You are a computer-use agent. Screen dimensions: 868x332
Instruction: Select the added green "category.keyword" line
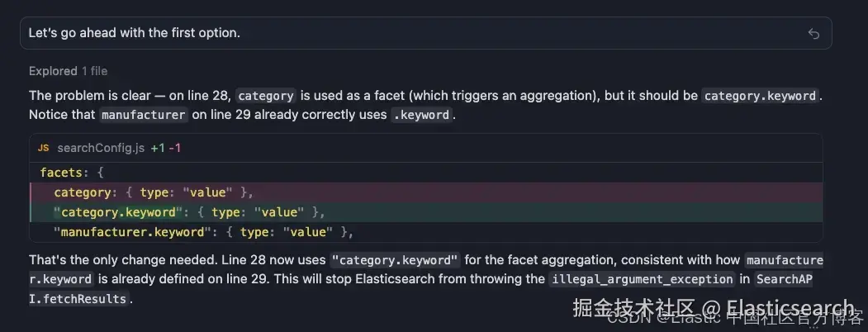click(x=425, y=212)
